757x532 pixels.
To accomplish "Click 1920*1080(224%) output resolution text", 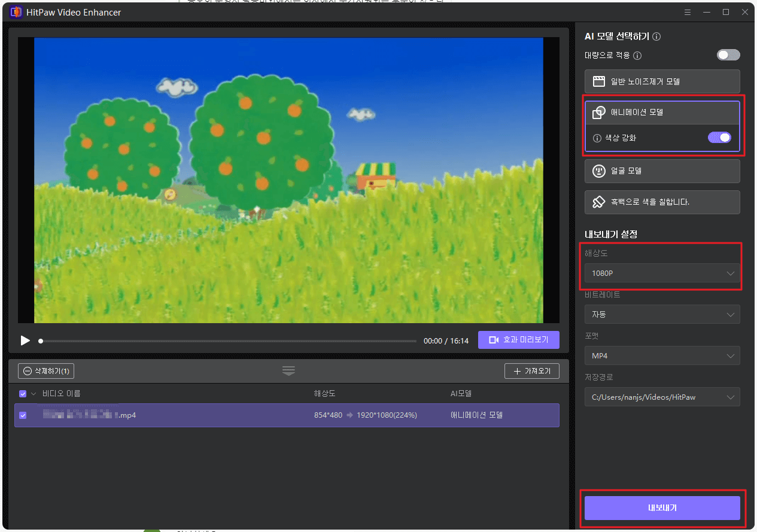I will point(387,415).
